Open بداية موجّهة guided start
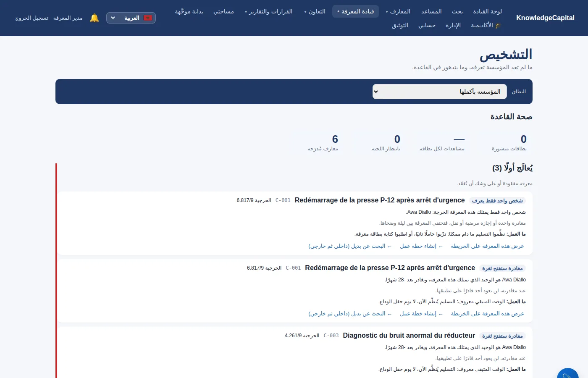Image resolution: width=588 pixels, height=378 pixels. tap(189, 11)
